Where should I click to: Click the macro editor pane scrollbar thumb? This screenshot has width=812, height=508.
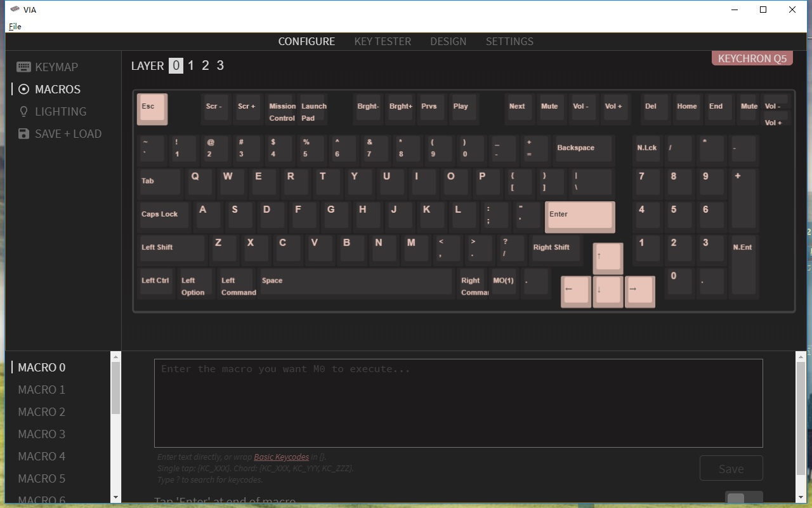pyautogui.click(x=801, y=419)
